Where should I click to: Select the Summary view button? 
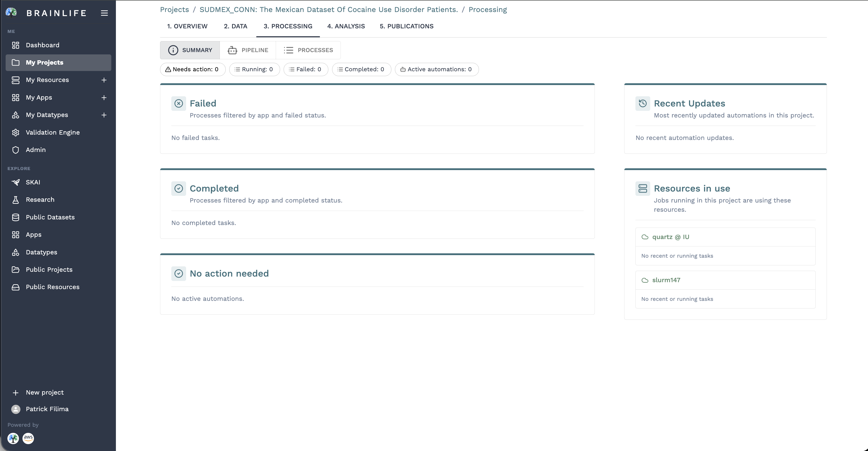click(x=190, y=50)
